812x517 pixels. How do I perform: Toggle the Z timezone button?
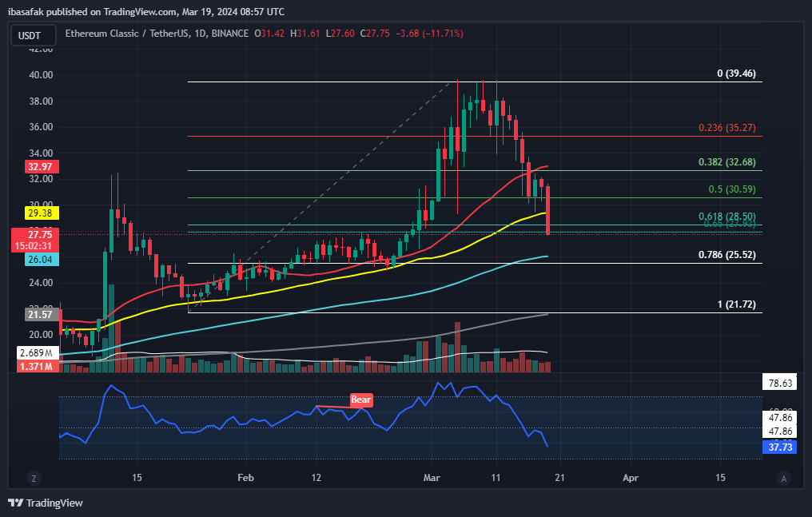pyautogui.click(x=34, y=479)
